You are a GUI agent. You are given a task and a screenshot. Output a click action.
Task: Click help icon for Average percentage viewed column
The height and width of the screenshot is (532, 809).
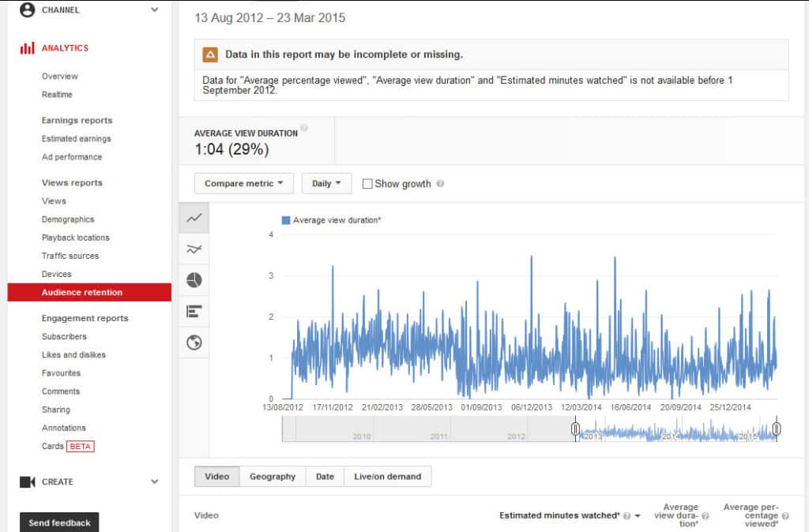(x=785, y=515)
